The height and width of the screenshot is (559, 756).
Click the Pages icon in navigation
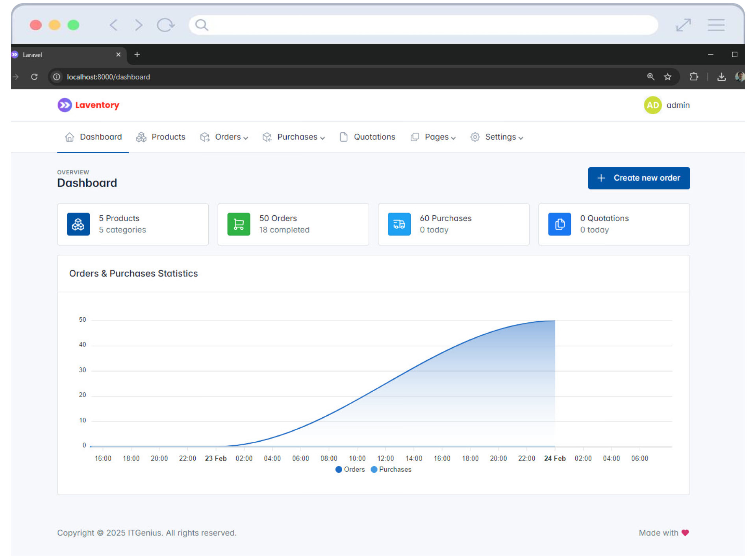click(415, 136)
